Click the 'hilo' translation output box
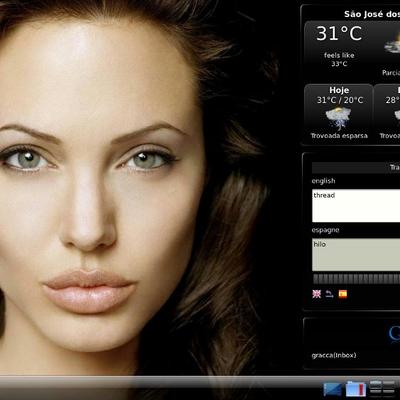This screenshot has height=400, width=400. click(356, 254)
